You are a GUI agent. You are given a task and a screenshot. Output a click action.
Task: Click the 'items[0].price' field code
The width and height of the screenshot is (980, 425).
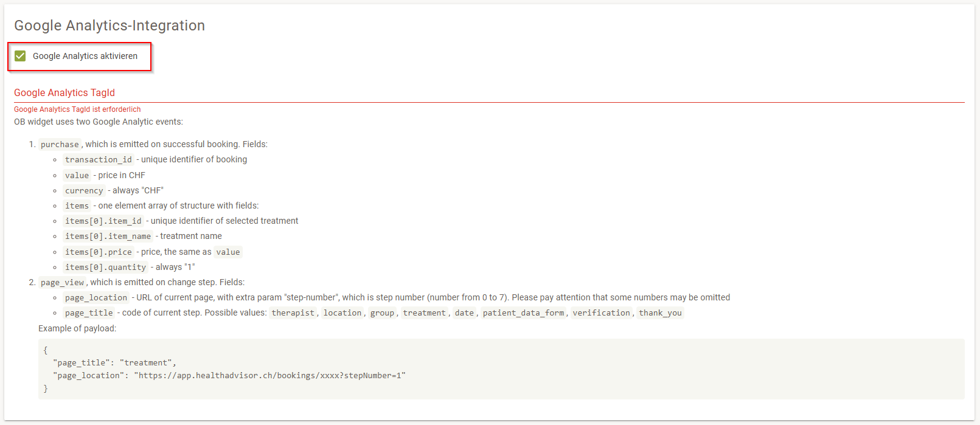98,252
